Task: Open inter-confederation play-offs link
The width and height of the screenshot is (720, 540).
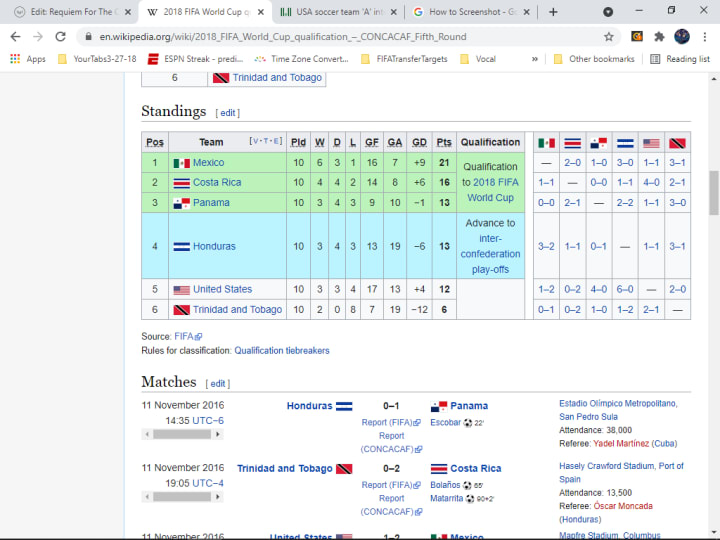Action: [490, 254]
